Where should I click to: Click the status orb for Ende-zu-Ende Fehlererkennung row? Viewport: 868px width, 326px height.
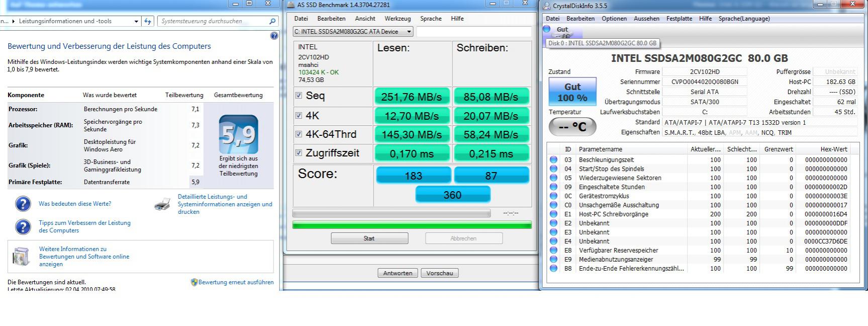[553, 269]
